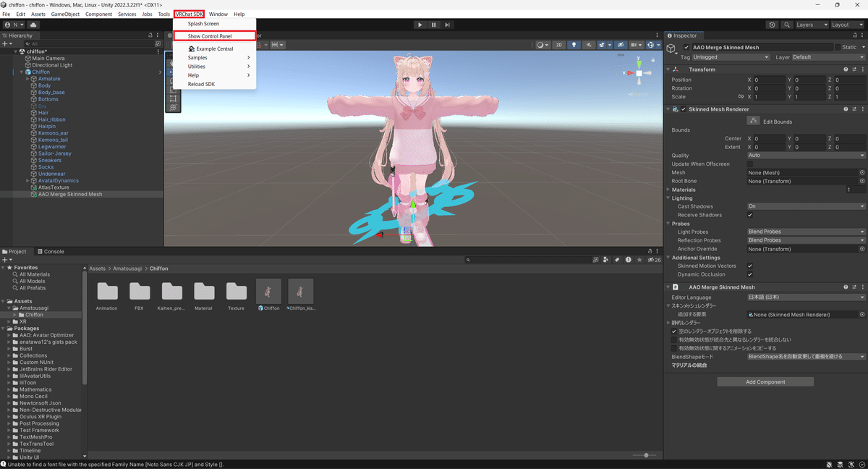Lock the Inspector panel
Viewport: 868px width, 469px height.
click(x=854, y=35)
